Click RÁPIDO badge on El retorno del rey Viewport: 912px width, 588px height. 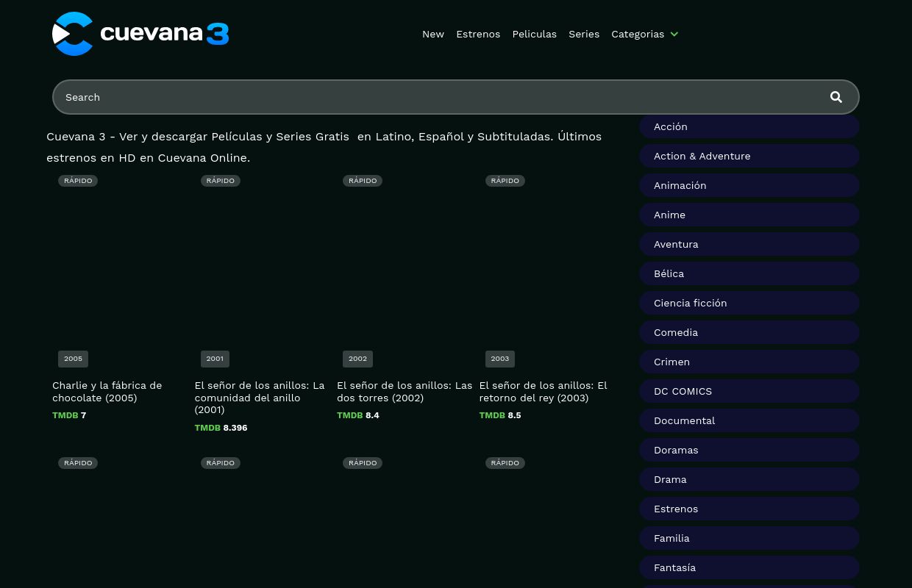click(x=505, y=181)
